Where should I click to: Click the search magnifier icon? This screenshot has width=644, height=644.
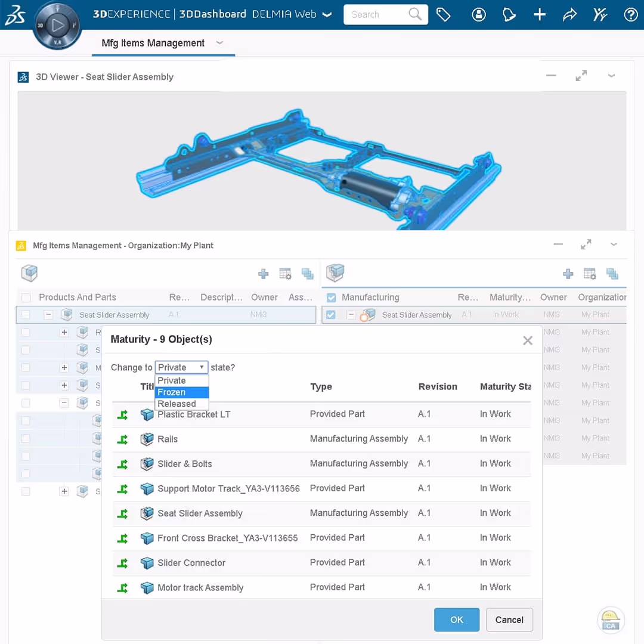[x=415, y=14]
